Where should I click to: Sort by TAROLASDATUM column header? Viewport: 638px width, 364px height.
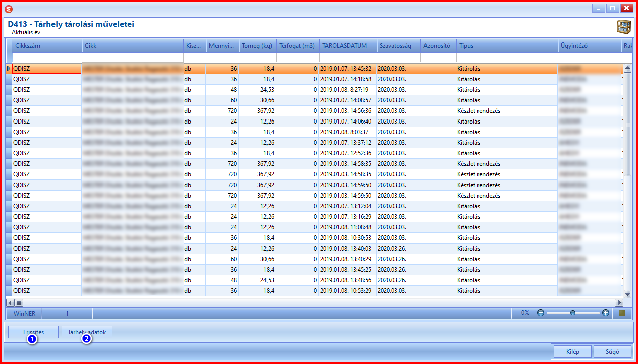pyautogui.click(x=348, y=46)
